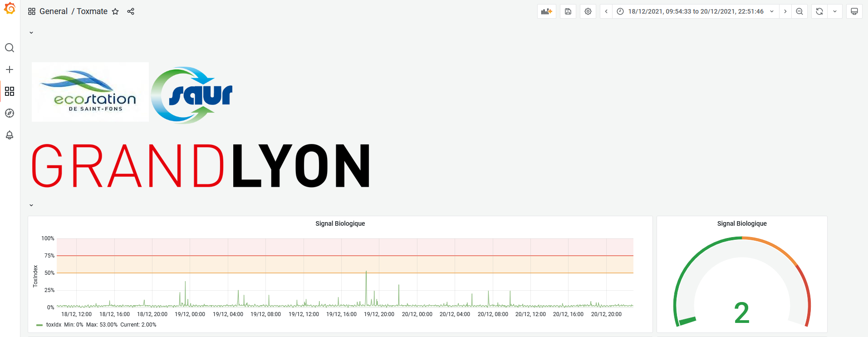Click the ToxIndex y-axis title
Viewport: 868px width, 337px height.
(x=35, y=276)
